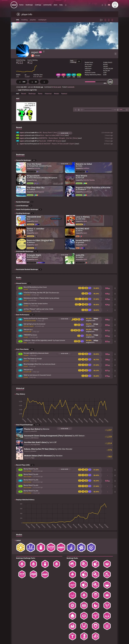129x644 pixels.
Task: Open options menu for Sentou de Pinch! score
Action: [x=115, y=320]
